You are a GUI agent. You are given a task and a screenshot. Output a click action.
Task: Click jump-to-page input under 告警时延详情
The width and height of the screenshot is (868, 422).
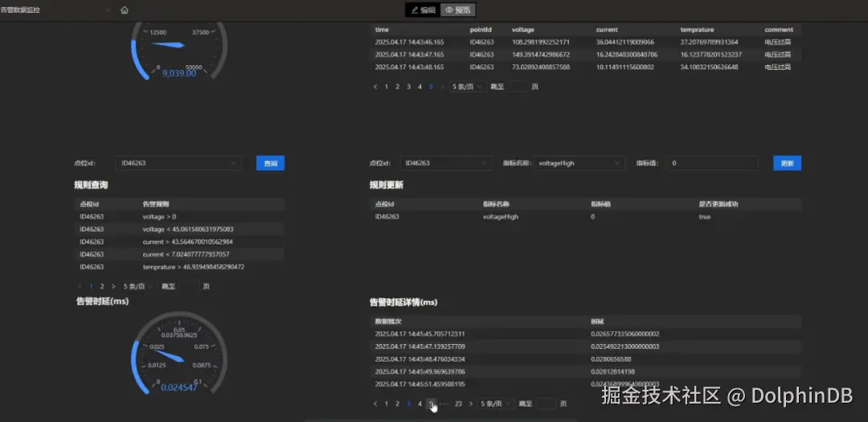[x=547, y=404]
